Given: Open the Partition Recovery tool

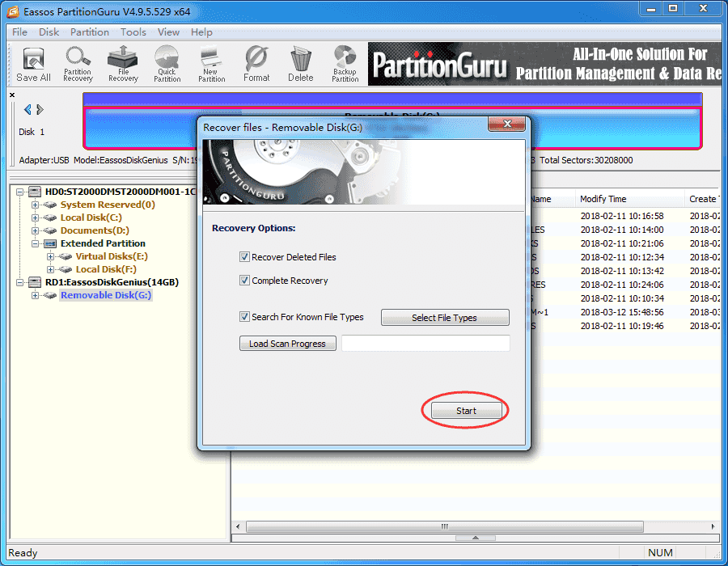Looking at the screenshot, I should point(78,65).
